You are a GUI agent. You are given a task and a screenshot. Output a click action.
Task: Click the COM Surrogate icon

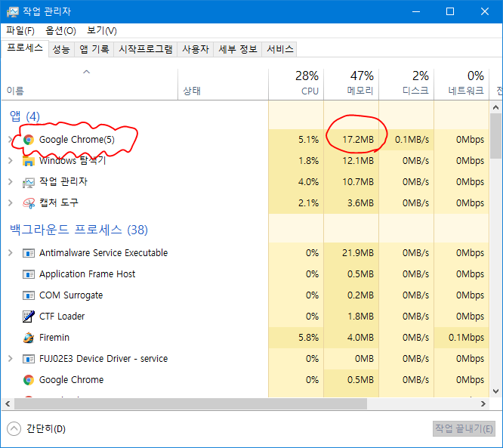pos(29,295)
